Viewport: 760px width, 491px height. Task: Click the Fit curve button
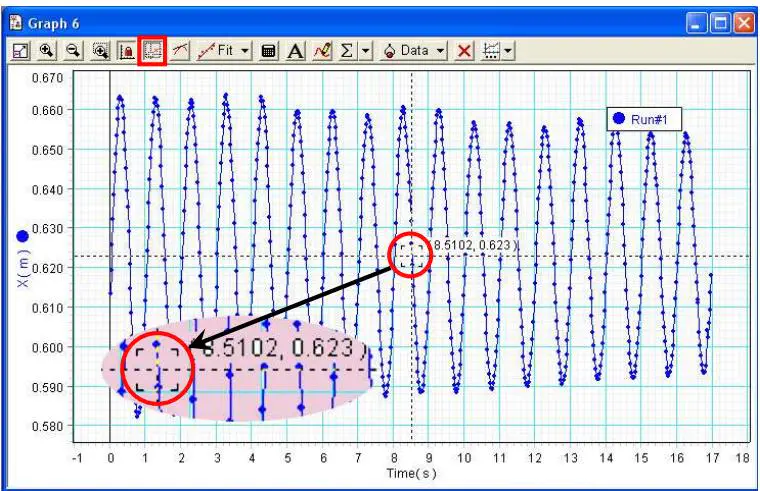pos(216,48)
